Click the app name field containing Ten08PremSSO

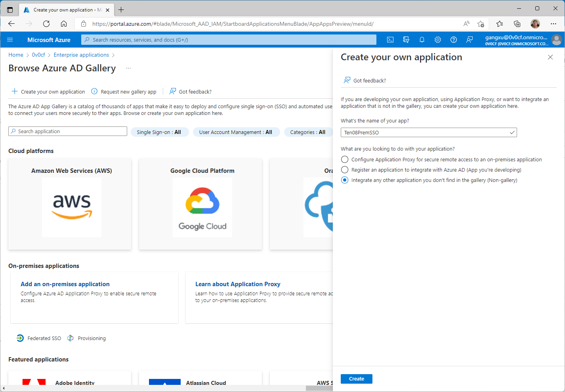(429, 132)
